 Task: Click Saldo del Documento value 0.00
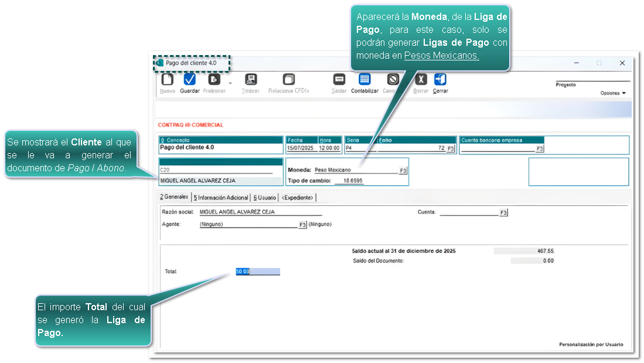click(532, 260)
